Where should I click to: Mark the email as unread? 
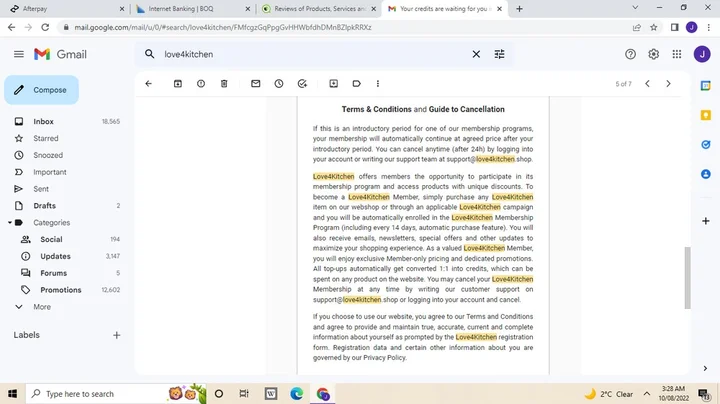pos(255,84)
